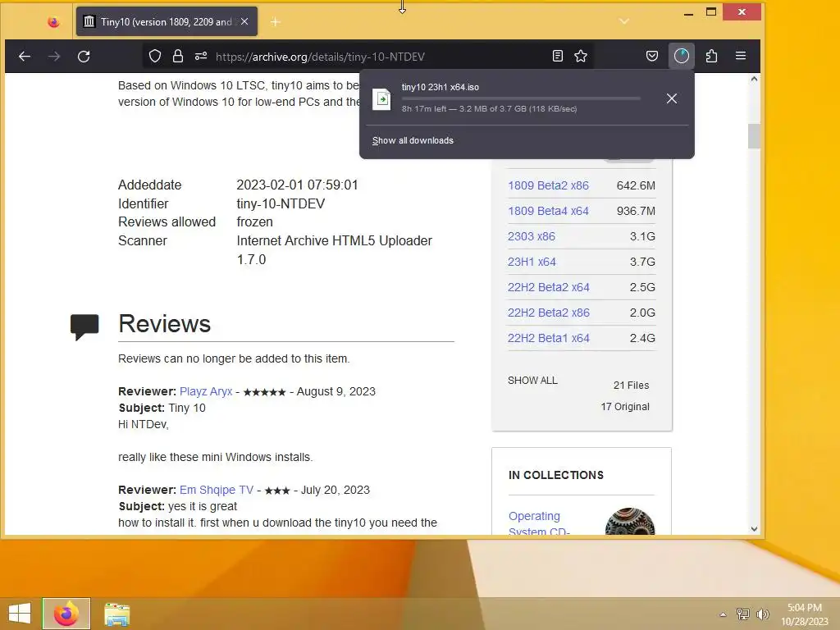The height and width of the screenshot is (630, 840).
Task: Click the page scrollbar up arrow
Action: (755, 79)
